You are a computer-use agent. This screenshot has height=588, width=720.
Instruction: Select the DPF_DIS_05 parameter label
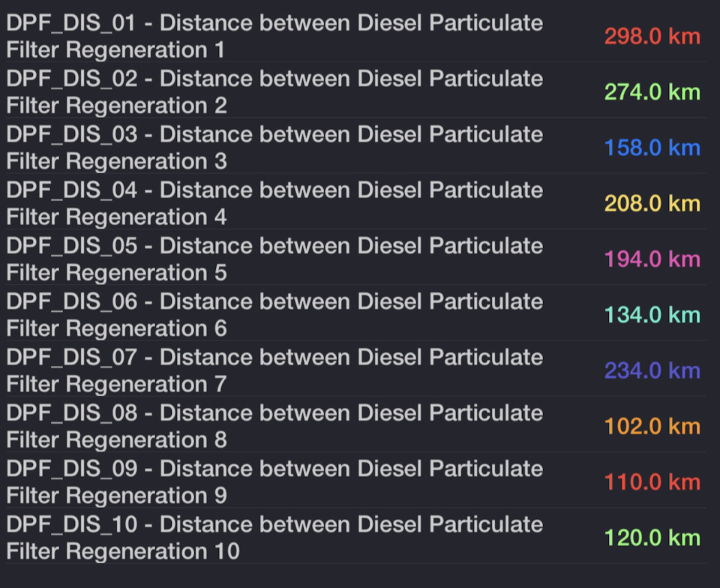pos(274,259)
